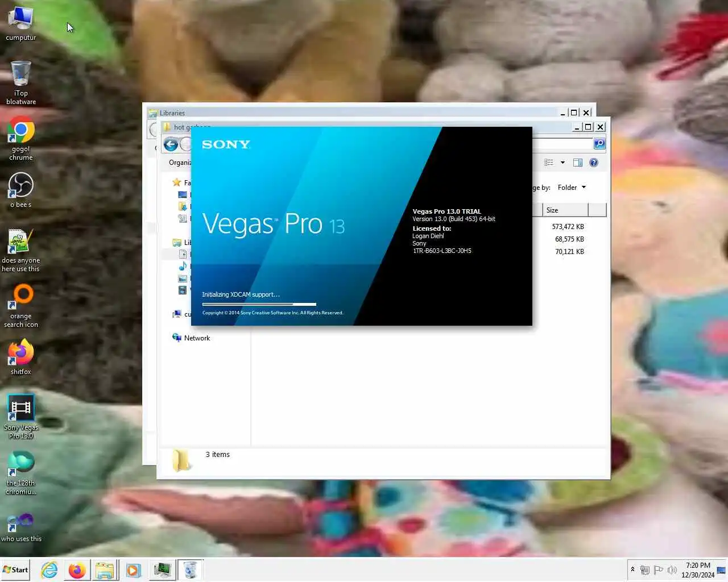Viewport: 728px width, 582px height.
Task: Go back in the explorer window
Action: 171,144
